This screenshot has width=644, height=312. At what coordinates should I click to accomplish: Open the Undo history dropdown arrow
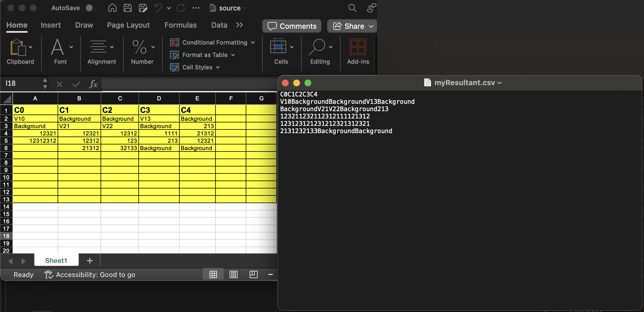pyautogui.click(x=169, y=8)
